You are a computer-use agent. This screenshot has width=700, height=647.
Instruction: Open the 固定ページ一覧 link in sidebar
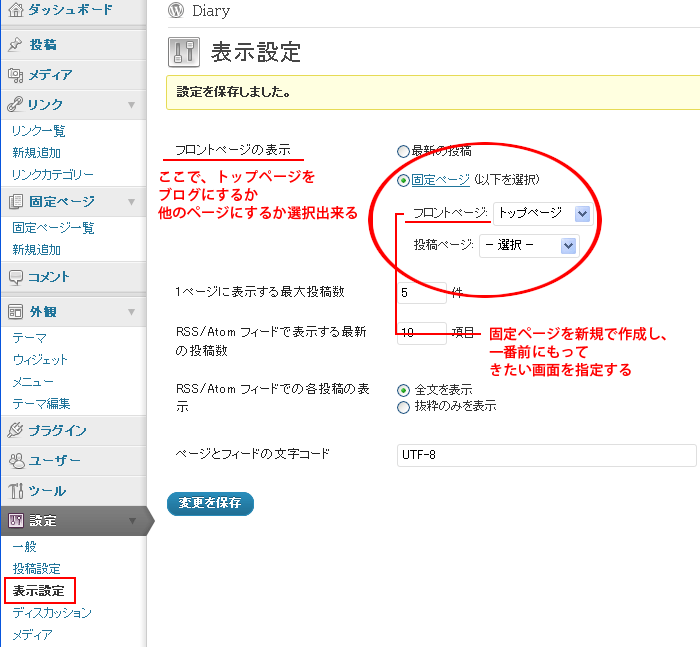tap(53, 228)
